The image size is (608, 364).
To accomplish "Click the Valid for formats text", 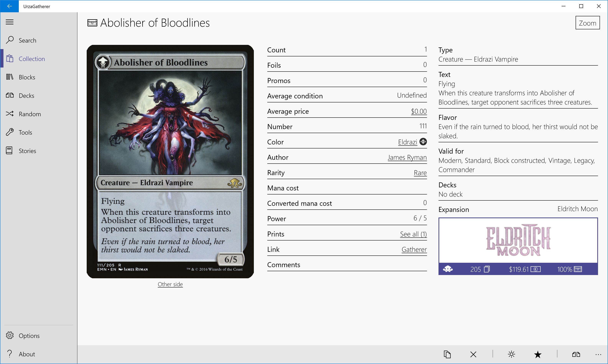I will pyautogui.click(x=517, y=165).
